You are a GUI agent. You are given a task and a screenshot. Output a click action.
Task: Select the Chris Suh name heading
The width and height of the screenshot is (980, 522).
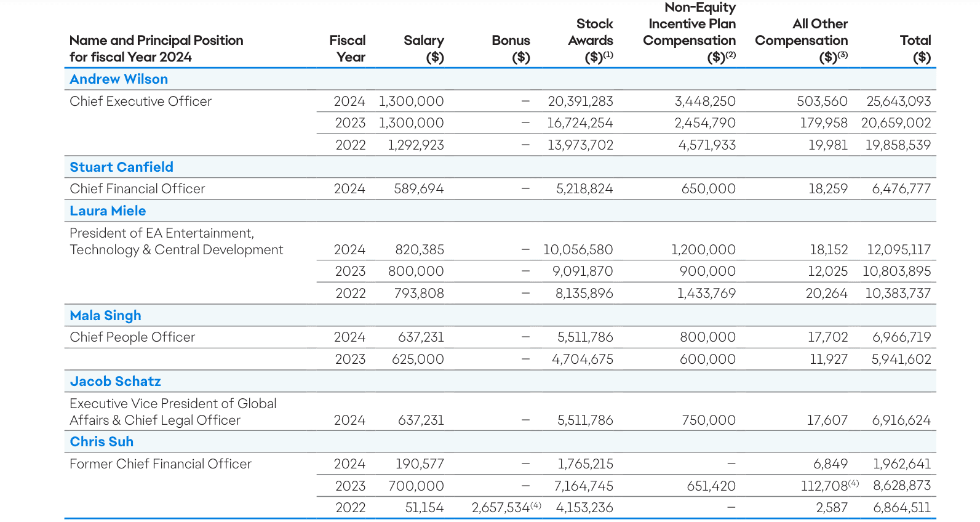point(102,442)
